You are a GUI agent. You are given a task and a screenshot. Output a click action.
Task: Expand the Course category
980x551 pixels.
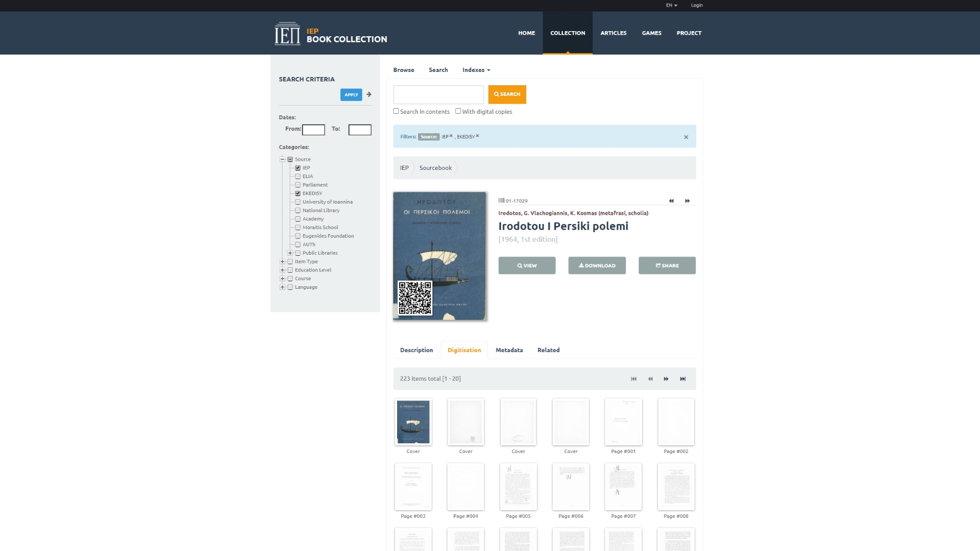click(282, 279)
